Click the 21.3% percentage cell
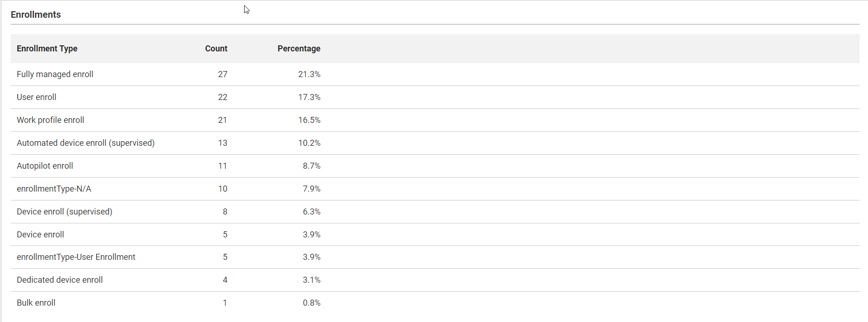Viewport: 868px width, 322px height. [x=309, y=74]
